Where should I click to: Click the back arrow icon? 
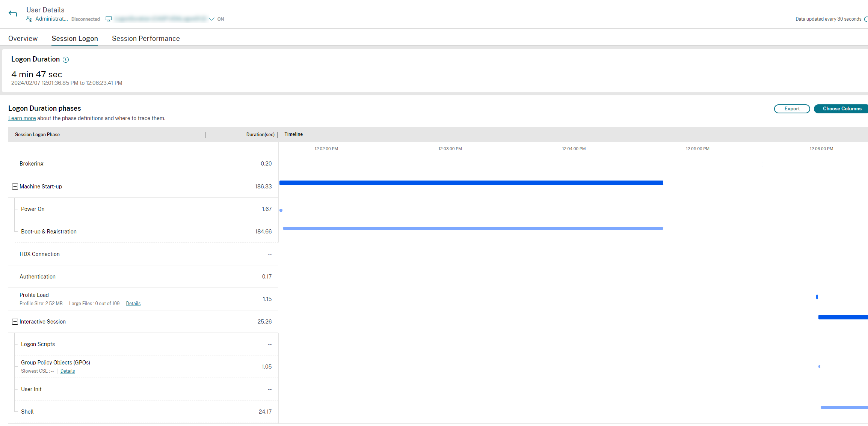coord(13,14)
